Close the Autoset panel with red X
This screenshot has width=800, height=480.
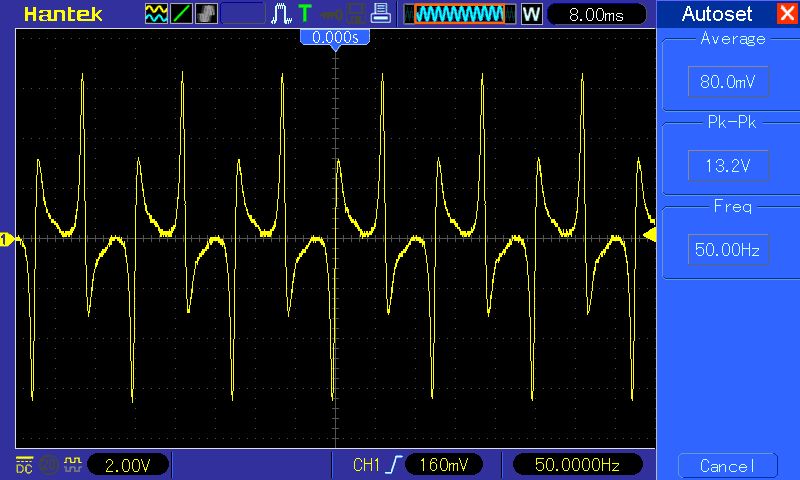pos(787,13)
